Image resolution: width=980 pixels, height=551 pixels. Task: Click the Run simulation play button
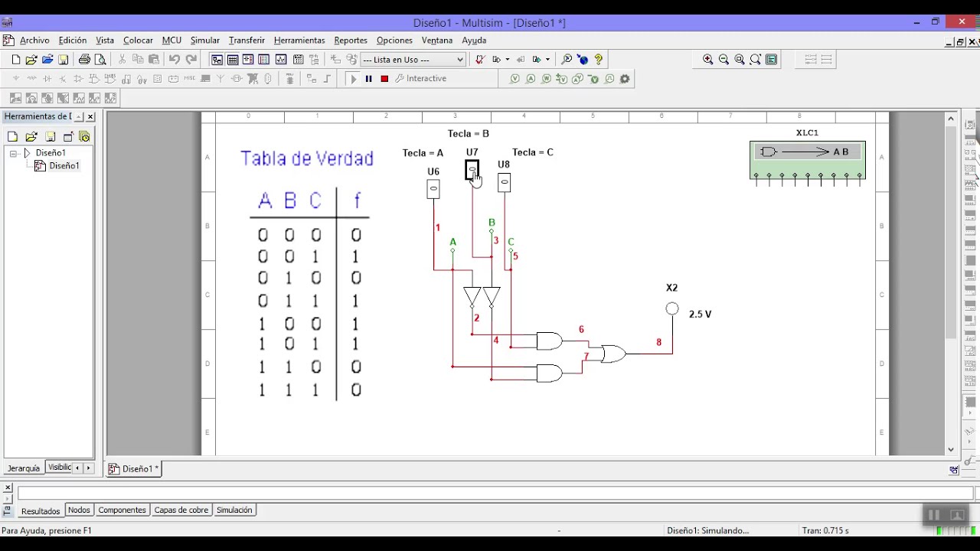point(353,79)
